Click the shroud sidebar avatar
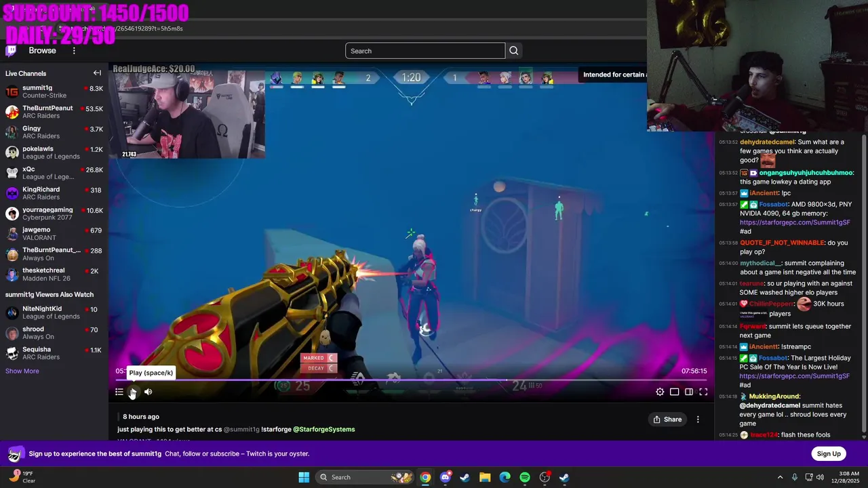The height and width of the screenshot is (488, 868). [12, 333]
